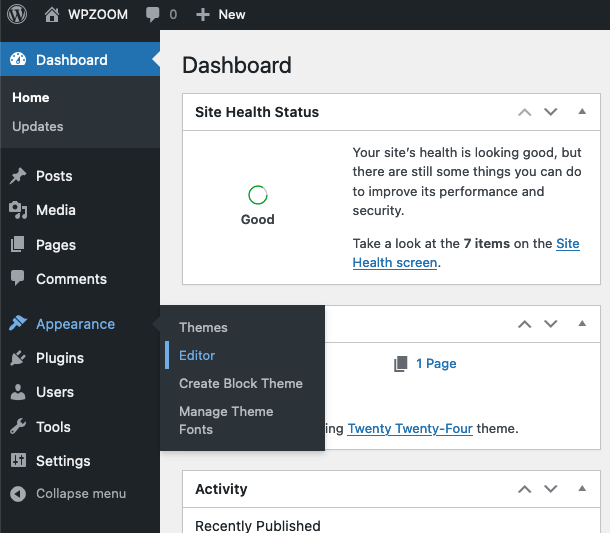Click the Good site health circle indicator
Image resolution: width=610 pixels, height=533 pixels.
258,195
